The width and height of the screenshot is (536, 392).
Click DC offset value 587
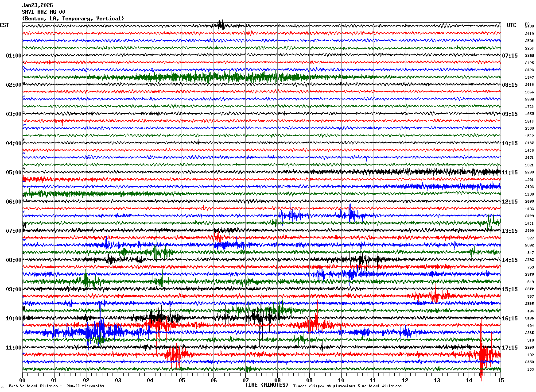point(530,297)
